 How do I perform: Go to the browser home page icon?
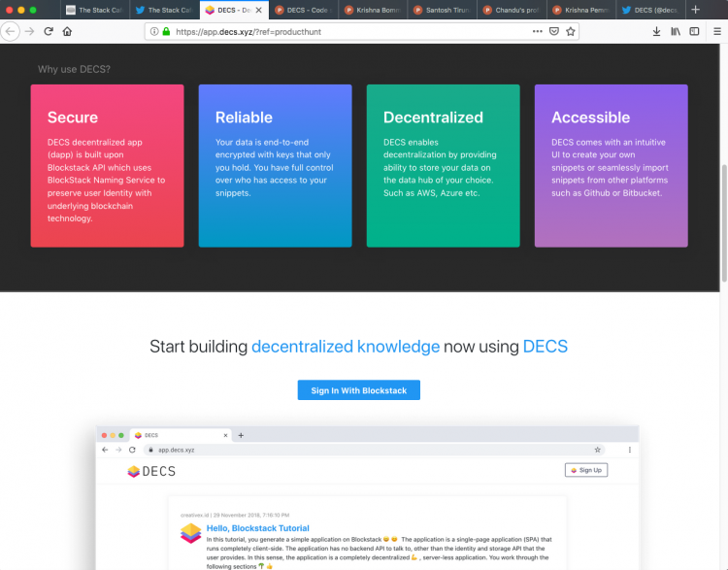coord(67,32)
